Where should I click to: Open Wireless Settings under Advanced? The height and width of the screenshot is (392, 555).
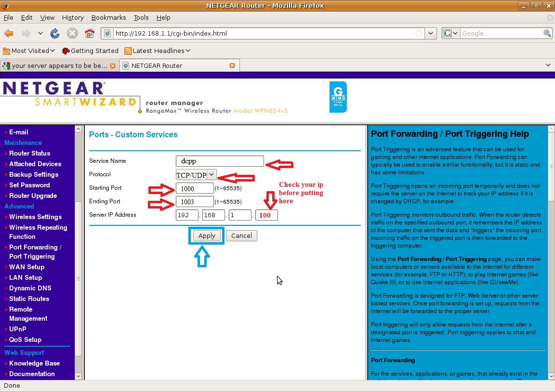pos(35,217)
